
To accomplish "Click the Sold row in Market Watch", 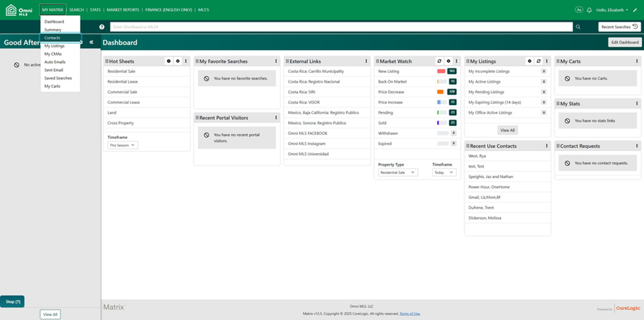I will click(418, 123).
